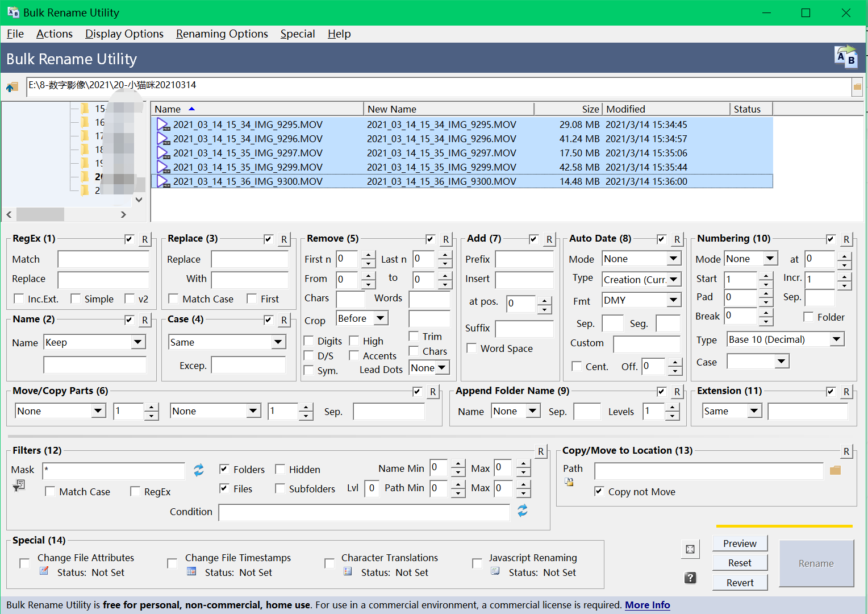Viewport: 868px width, 614px height.
Task: Reset Move/Copy Parts (6) with R button
Action: pos(433,392)
